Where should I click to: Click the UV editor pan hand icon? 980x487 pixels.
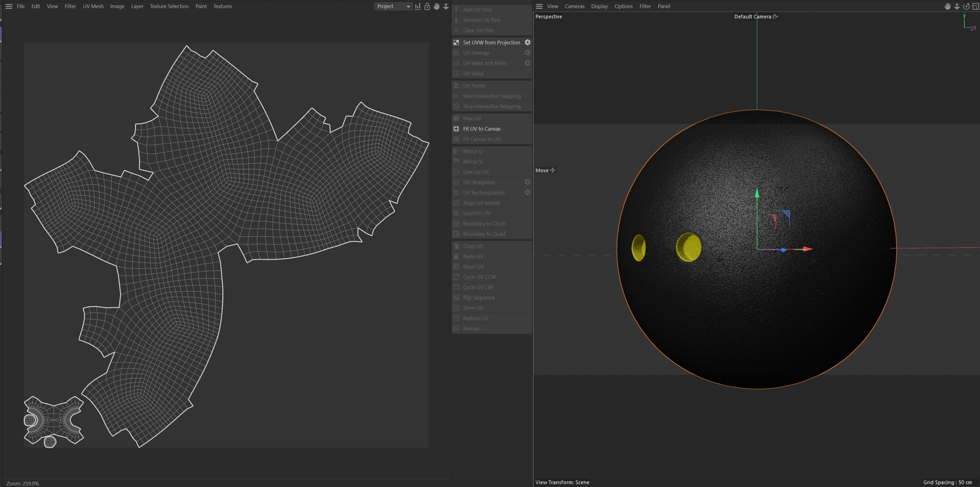pyautogui.click(x=436, y=7)
